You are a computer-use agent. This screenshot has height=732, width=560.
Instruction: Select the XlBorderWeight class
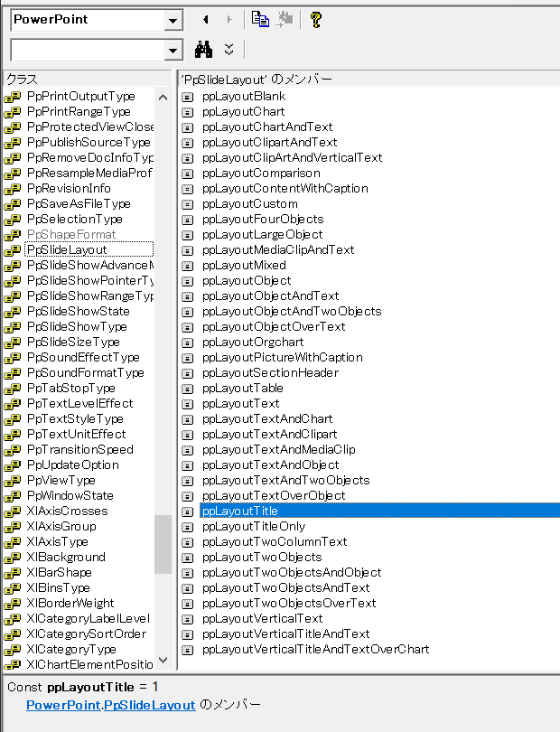click(x=70, y=603)
